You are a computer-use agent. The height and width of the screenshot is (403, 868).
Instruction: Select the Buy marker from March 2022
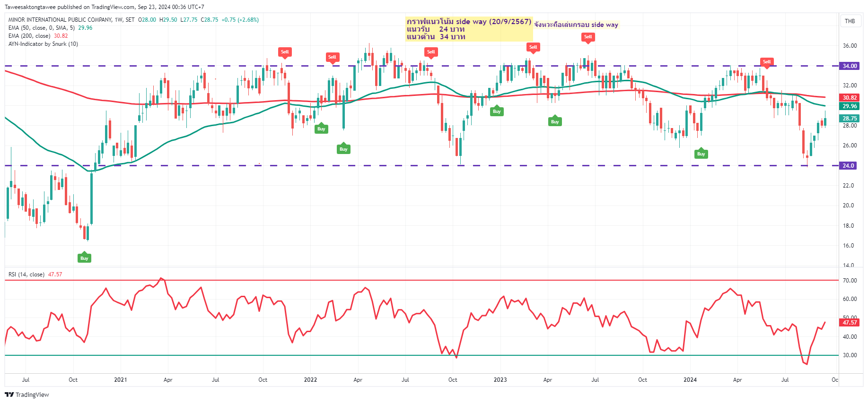[x=343, y=149]
